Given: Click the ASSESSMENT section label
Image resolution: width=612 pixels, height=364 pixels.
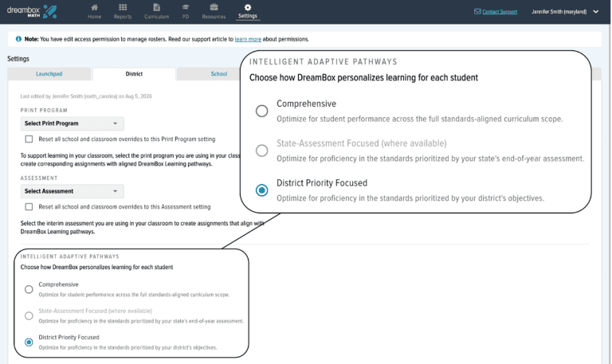Looking at the screenshot, I should pyautogui.click(x=39, y=178).
